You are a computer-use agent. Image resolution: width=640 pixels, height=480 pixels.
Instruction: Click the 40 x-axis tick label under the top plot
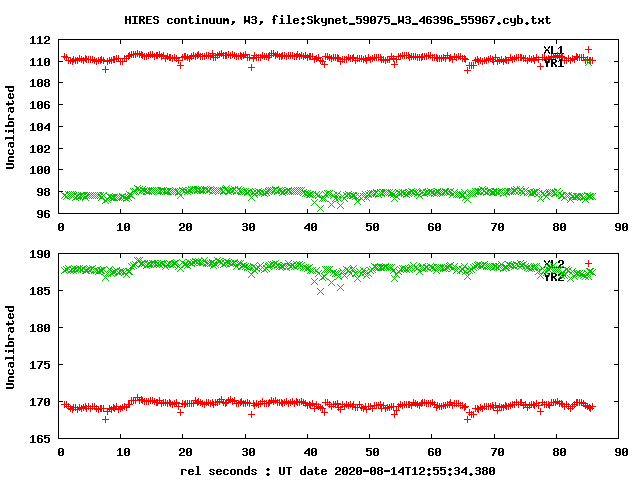pyautogui.click(x=311, y=227)
